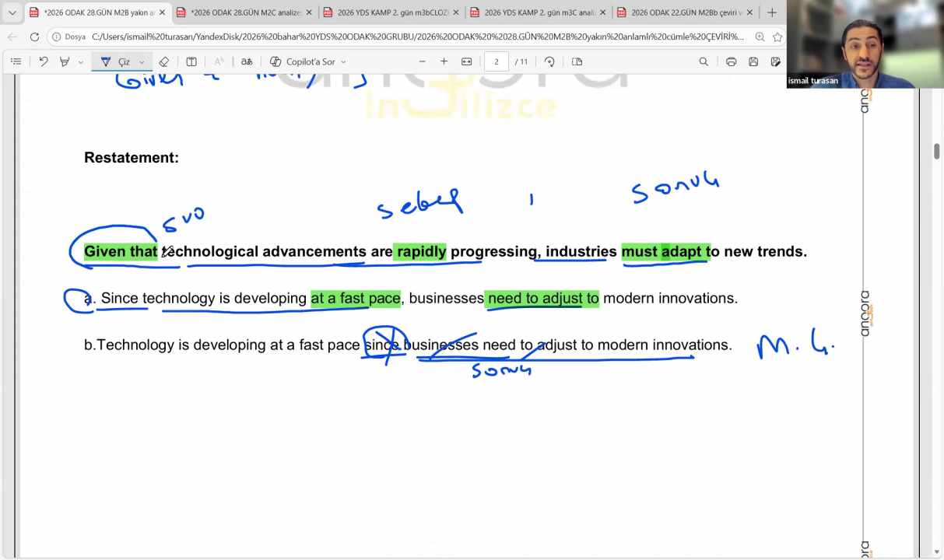Open the browser tab list chevron
944x560 pixels.
point(12,12)
